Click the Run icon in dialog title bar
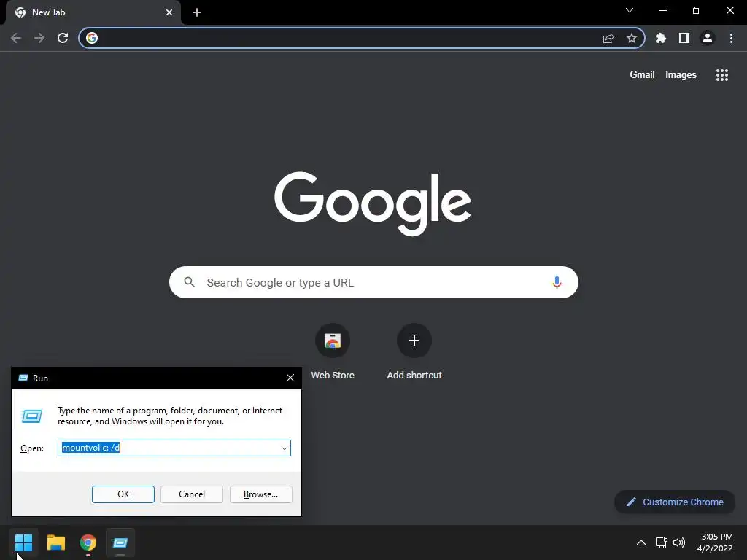The image size is (747, 560). point(23,378)
